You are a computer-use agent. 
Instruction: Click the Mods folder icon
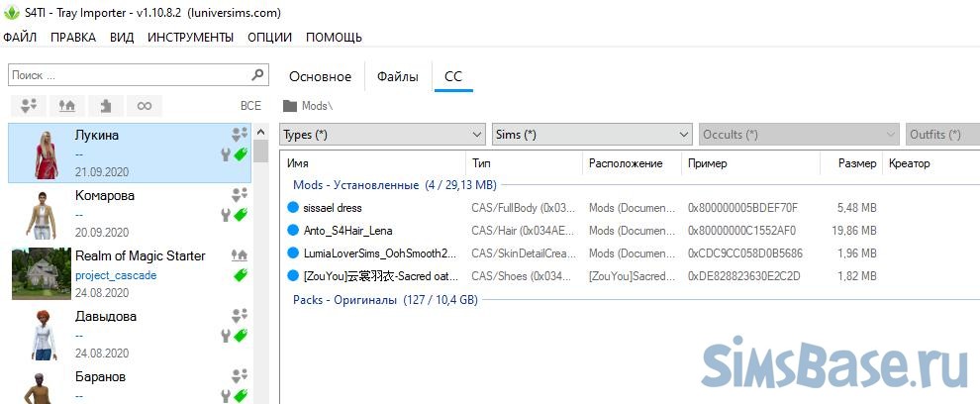coord(290,105)
